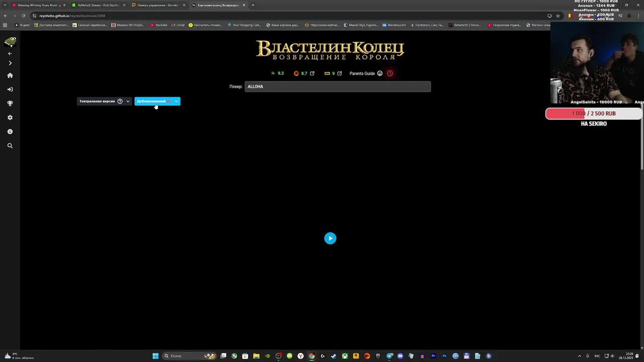Open the trophy icon in sidebar
Image resolution: width=644 pixels, height=362 pixels.
[x=10, y=104]
